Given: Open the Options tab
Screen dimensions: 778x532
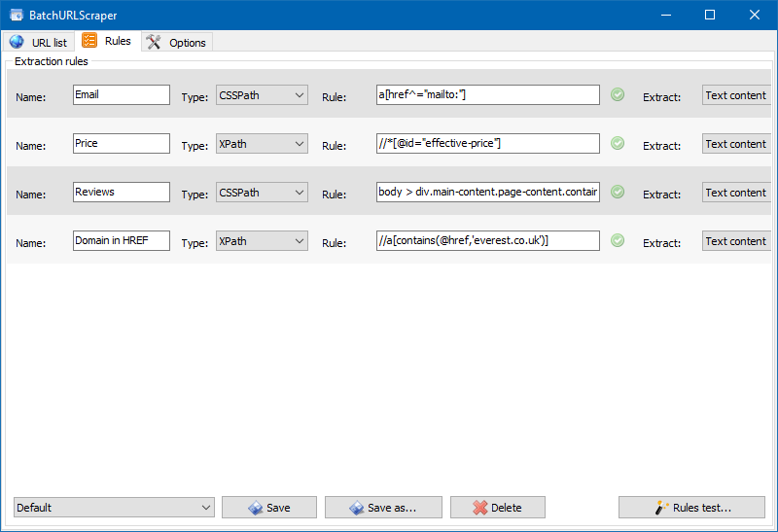Looking at the screenshot, I should pyautogui.click(x=177, y=43).
